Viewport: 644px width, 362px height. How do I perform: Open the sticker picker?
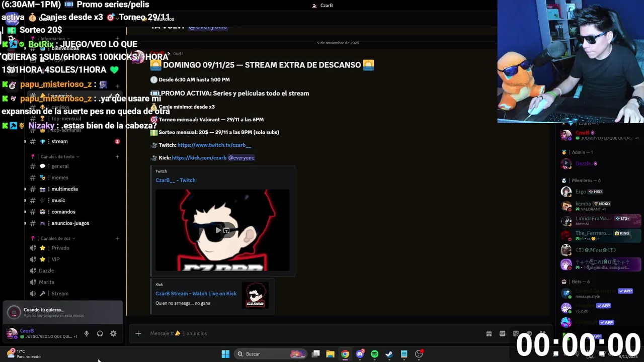click(x=516, y=333)
